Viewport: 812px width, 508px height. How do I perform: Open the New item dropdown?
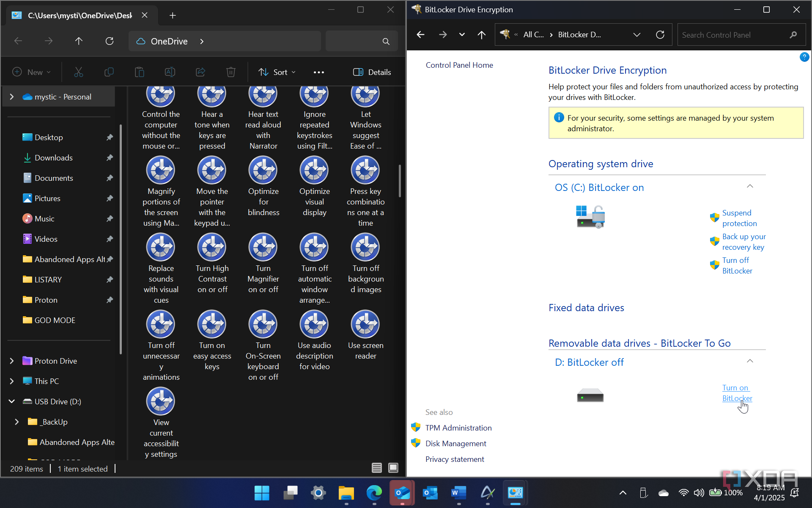[32, 72]
